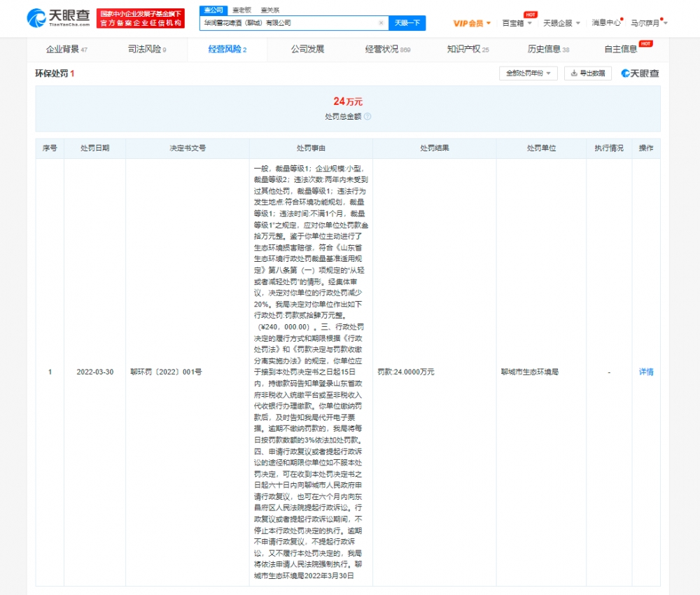This screenshot has height=595, width=700.
Task: Open the 百宝箱 dropdown menu
Action: 517,23
